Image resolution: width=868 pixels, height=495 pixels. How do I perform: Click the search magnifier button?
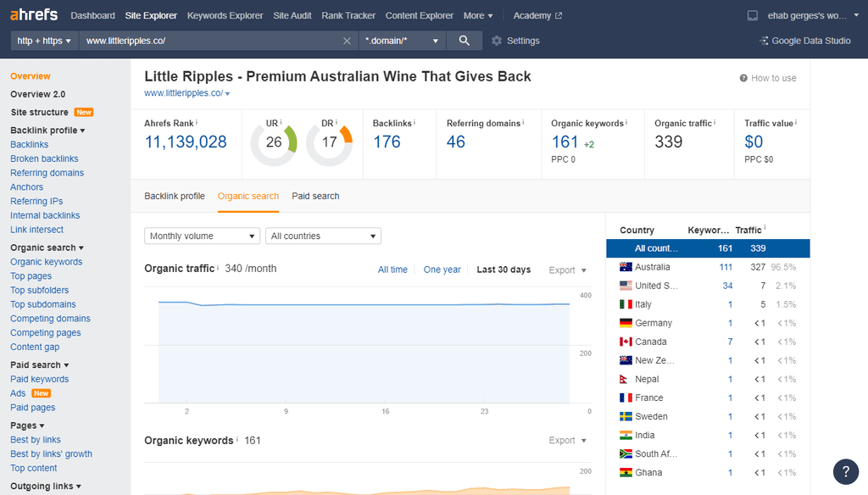(x=464, y=41)
